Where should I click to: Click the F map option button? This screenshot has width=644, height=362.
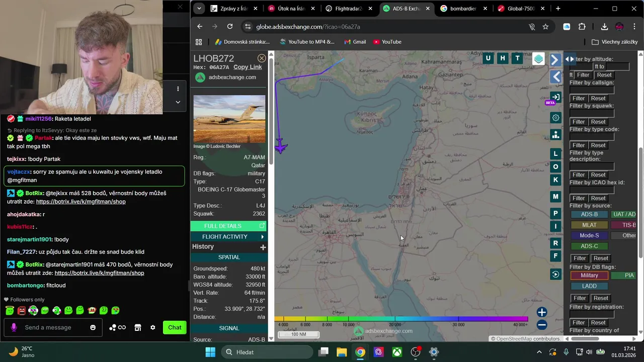click(555, 256)
